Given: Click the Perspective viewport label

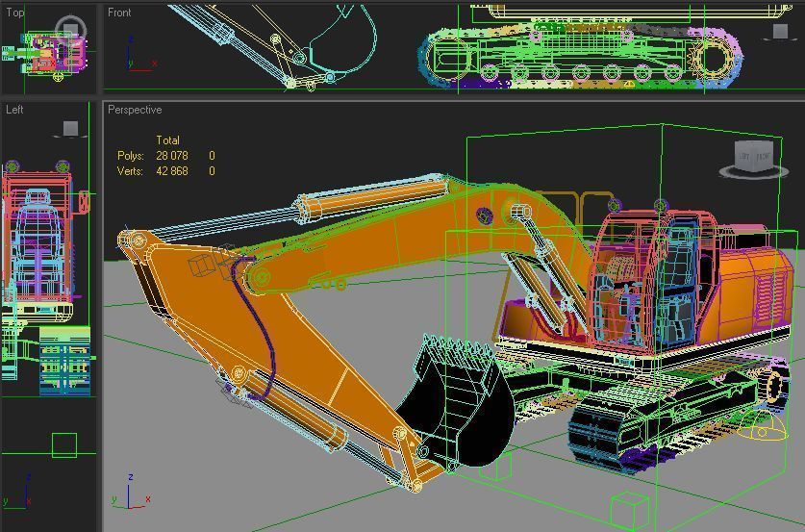Looking at the screenshot, I should coord(135,110).
